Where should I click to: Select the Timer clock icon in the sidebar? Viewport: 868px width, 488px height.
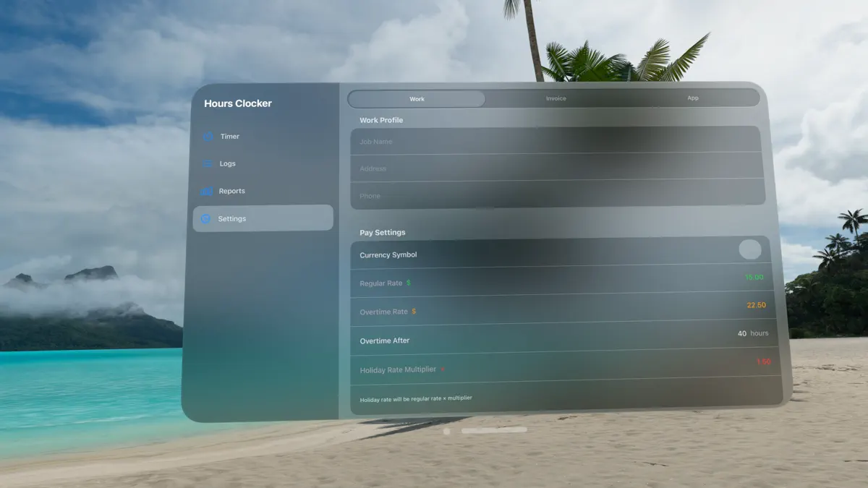coord(209,136)
